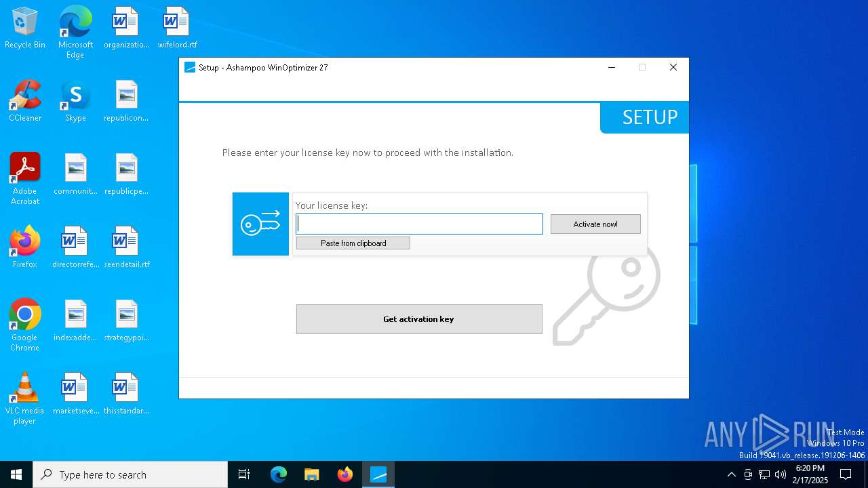Viewport: 868px width, 488px height.
Task: Launch Edge from the taskbar
Action: pos(279,474)
